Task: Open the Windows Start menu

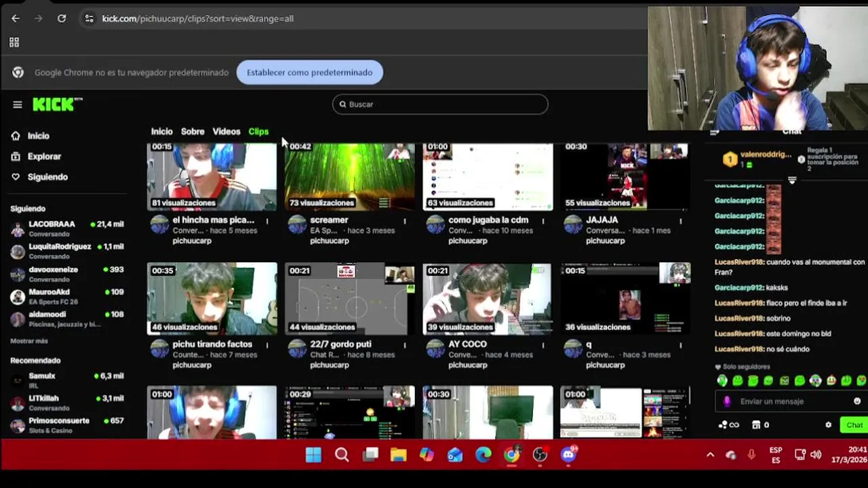Action: click(x=313, y=455)
